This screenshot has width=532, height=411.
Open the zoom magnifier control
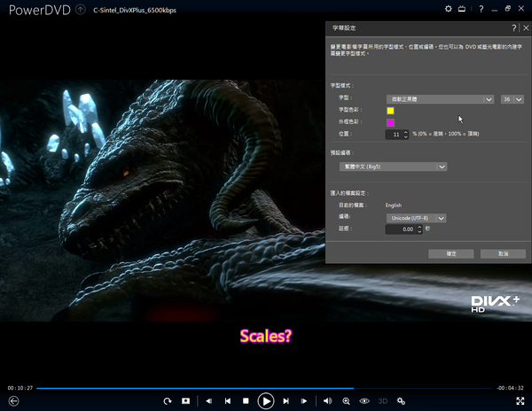pyautogui.click(x=347, y=401)
